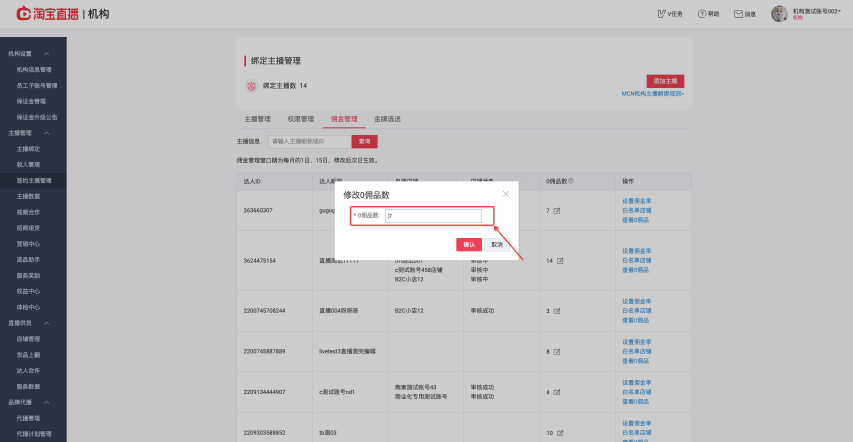
Task: Collapse the 机构设置 sidebar section
Action: pos(47,54)
